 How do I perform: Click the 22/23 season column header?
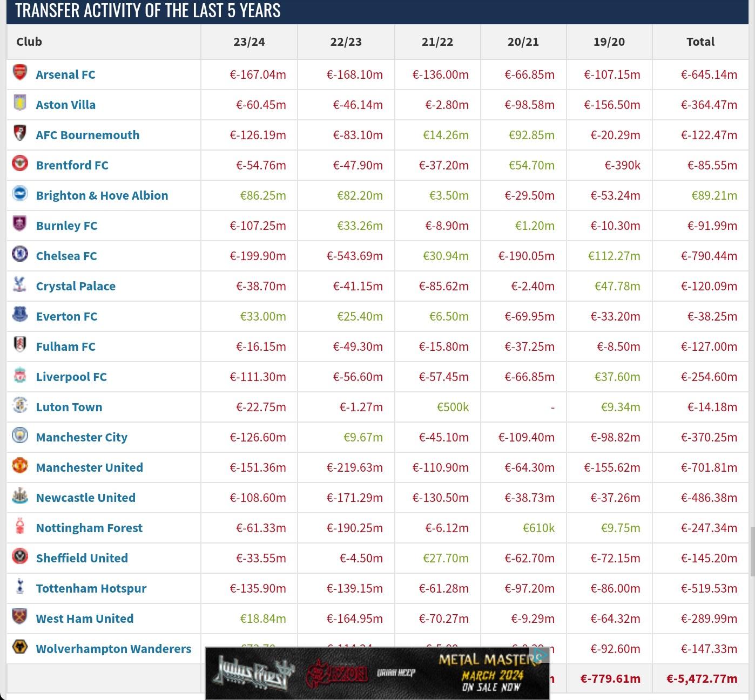coord(346,42)
